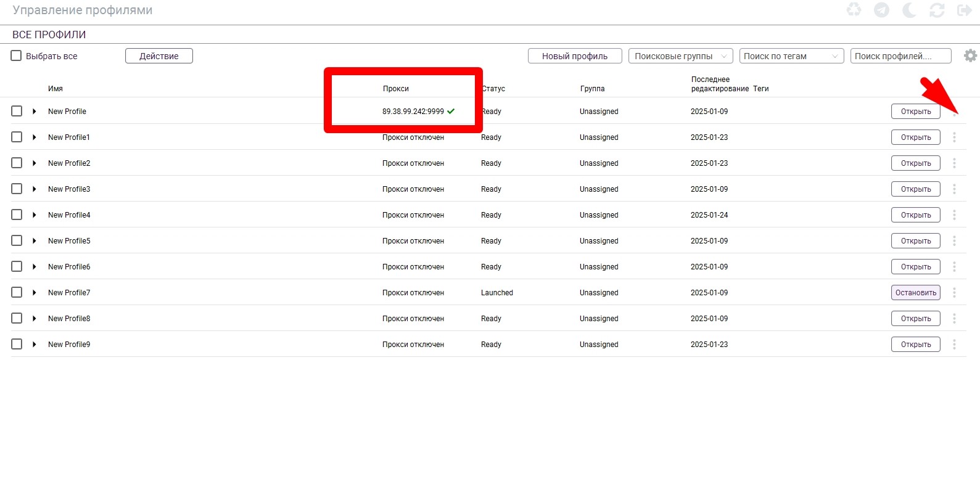Select checkbox for New Profile6
This screenshot has height=503, width=980.
pyautogui.click(x=17, y=266)
